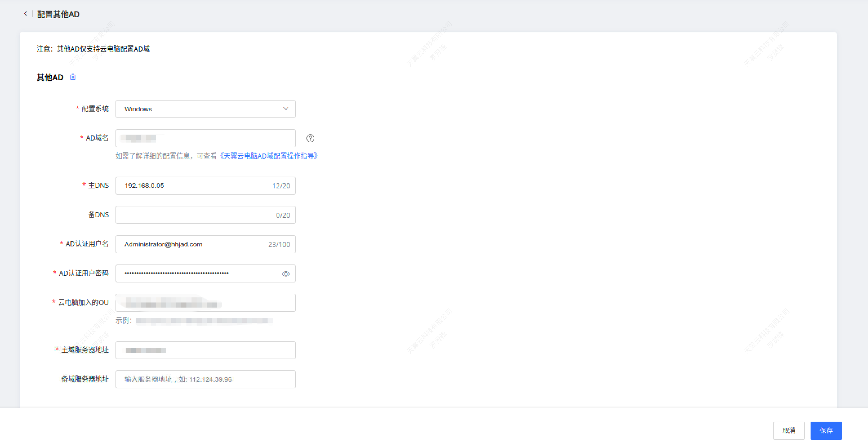
Task: Focus the 备域服务器地址 input field
Action: coord(205,379)
